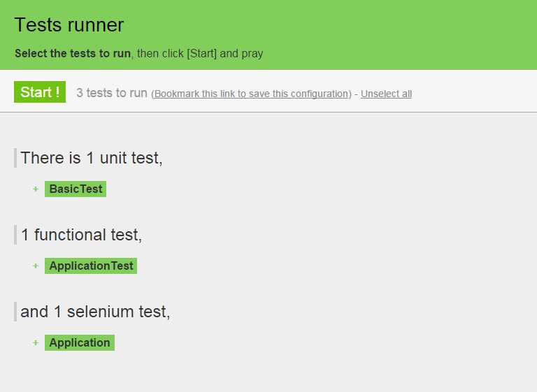Image resolution: width=537 pixels, height=392 pixels.
Task: Expand the selenium Application plus icon
Action: (36, 342)
